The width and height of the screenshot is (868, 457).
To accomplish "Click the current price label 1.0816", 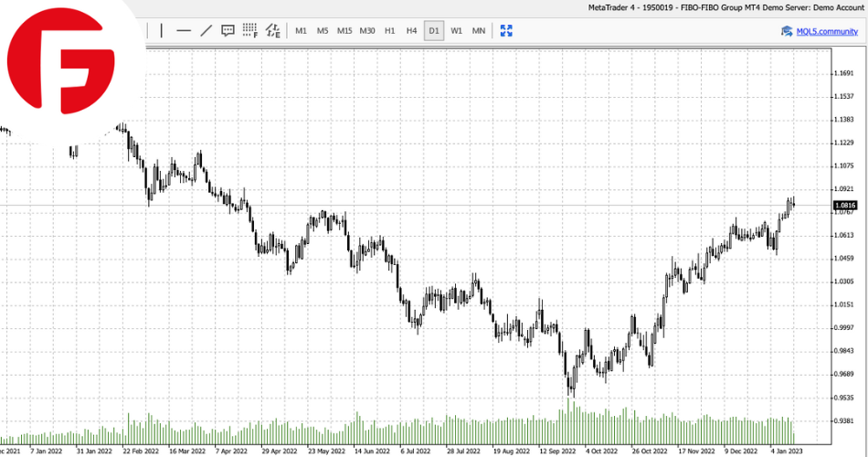I will coord(844,206).
